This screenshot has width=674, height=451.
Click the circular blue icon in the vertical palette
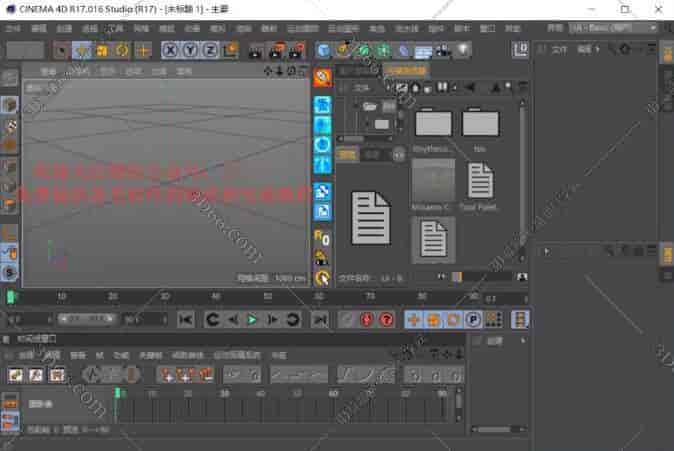(322, 145)
